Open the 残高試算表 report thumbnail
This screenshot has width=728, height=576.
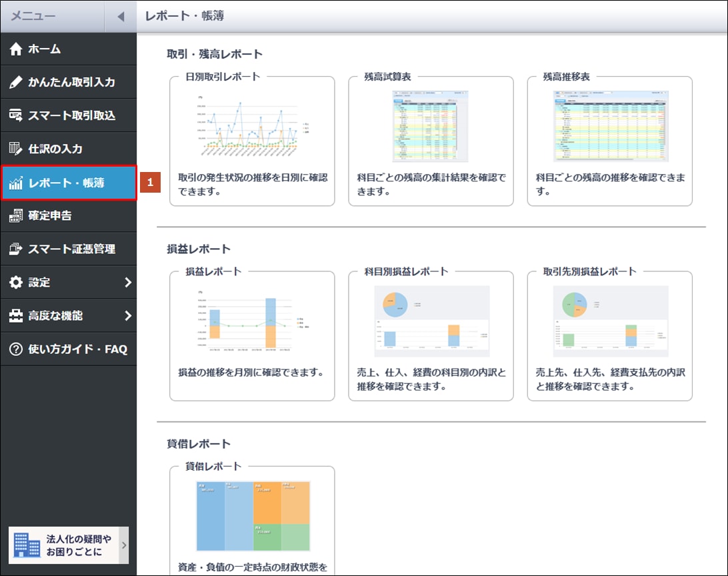click(x=431, y=126)
